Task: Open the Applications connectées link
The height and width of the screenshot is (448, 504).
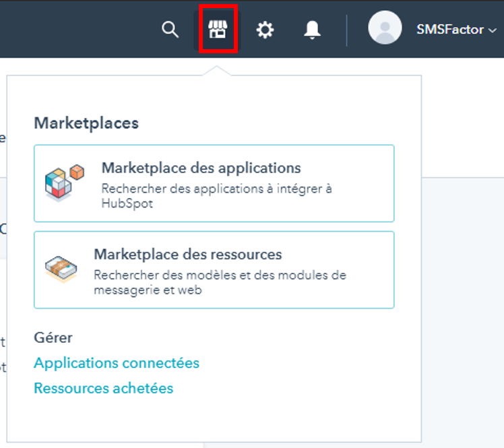Action: pyautogui.click(x=117, y=363)
